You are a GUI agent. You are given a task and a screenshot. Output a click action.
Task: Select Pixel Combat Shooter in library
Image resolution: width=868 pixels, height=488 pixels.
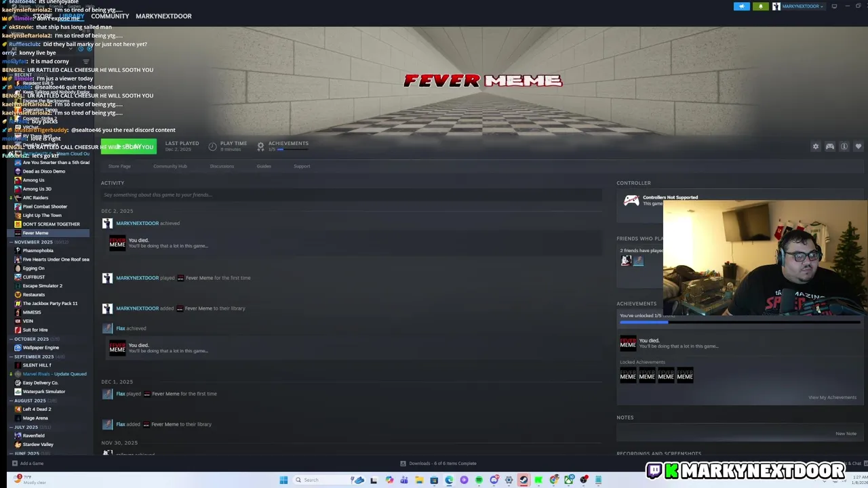(x=45, y=207)
